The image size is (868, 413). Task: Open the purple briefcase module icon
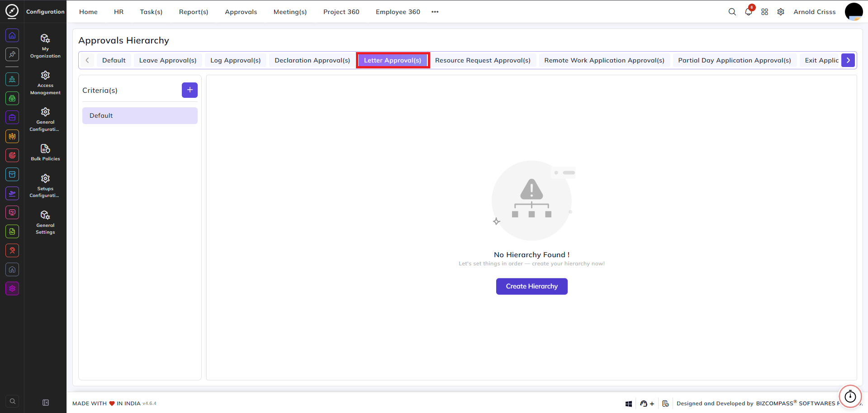[x=12, y=117]
